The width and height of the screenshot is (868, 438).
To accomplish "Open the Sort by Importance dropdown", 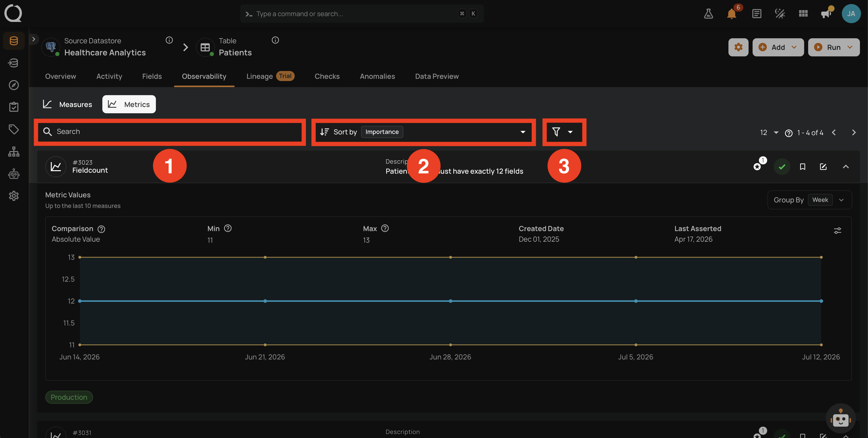I will [423, 132].
